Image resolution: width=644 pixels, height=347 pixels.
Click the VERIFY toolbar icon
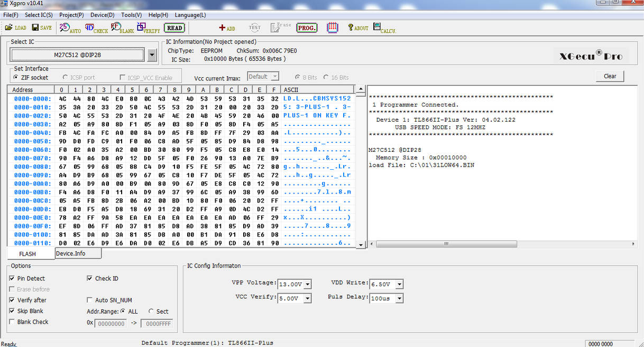(x=149, y=28)
